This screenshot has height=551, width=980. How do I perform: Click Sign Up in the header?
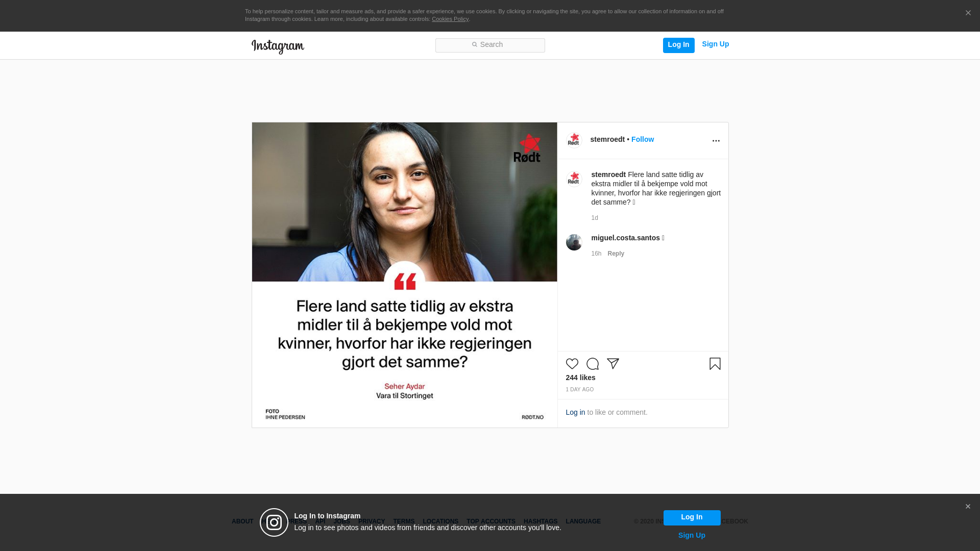click(715, 44)
